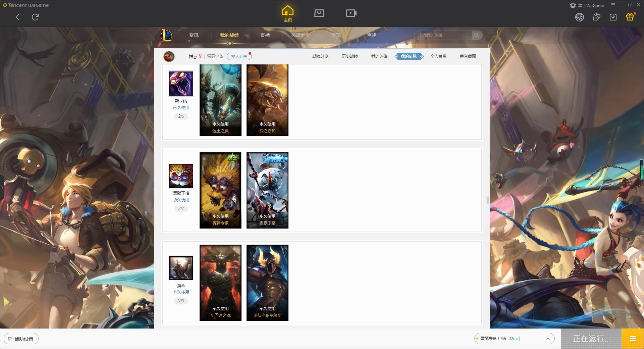Open the 英仙座珀尔修斯 skin card
Image resolution: width=644 pixels, height=349 pixels.
pos(267,283)
